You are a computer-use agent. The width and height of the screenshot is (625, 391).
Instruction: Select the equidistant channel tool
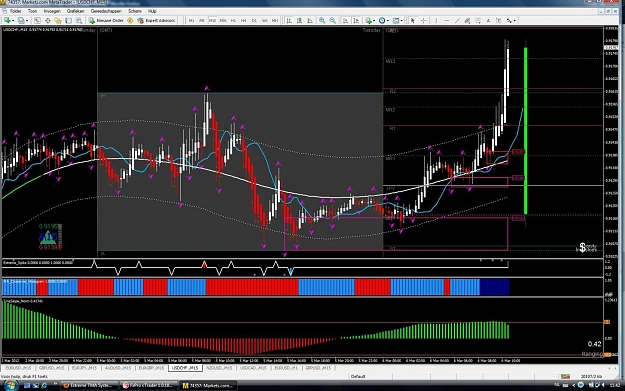[x=467, y=20]
